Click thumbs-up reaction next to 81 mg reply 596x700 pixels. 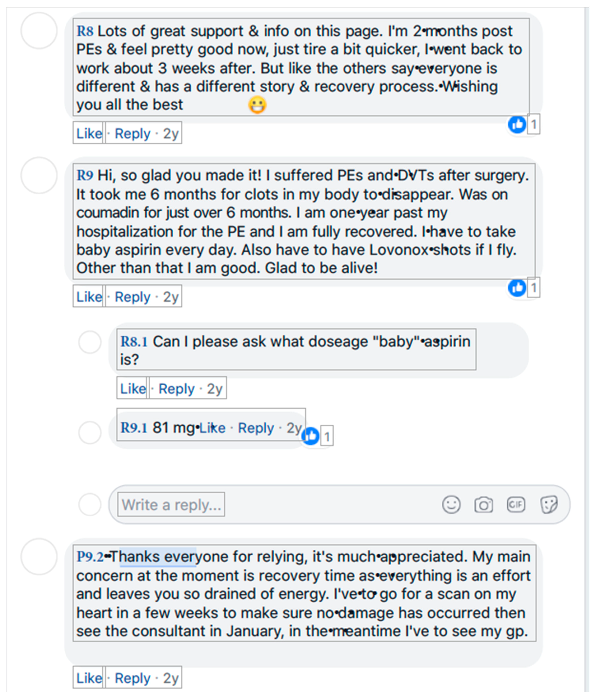(x=311, y=436)
